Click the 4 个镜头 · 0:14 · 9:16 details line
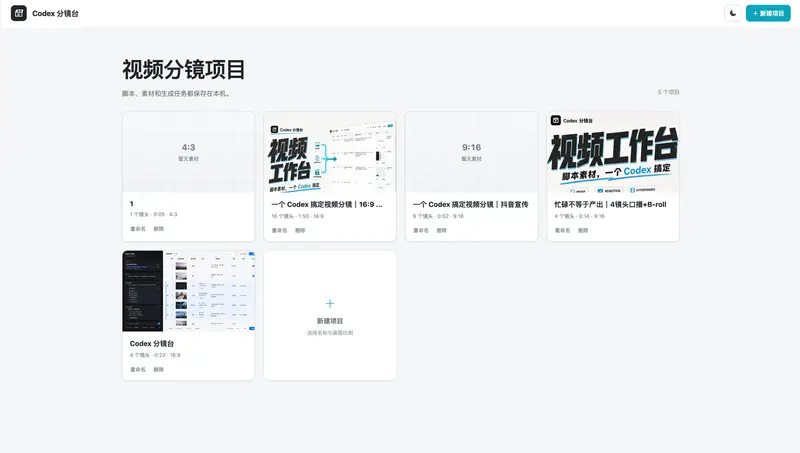800x453 pixels. pyautogui.click(x=580, y=216)
